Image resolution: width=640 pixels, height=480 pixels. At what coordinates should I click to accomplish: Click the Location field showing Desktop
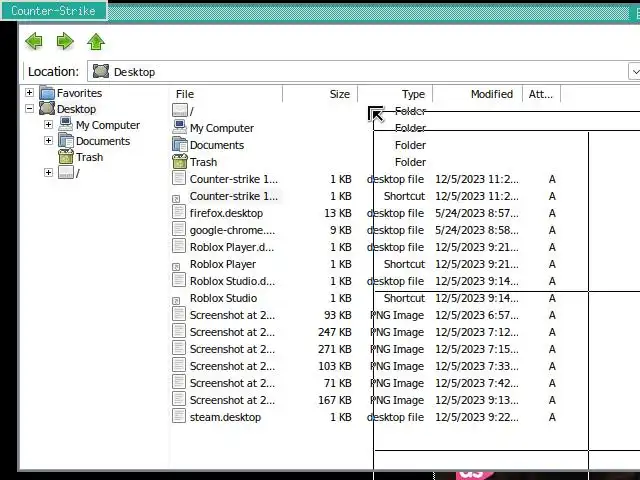coord(357,72)
